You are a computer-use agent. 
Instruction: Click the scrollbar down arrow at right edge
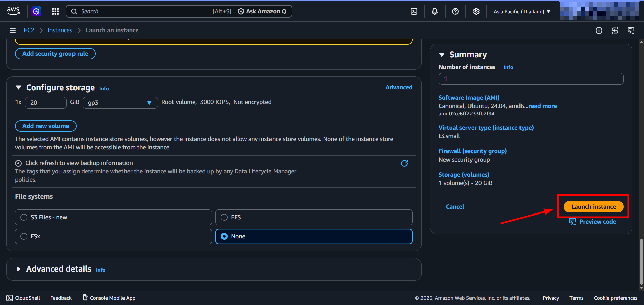click(641, 288)
